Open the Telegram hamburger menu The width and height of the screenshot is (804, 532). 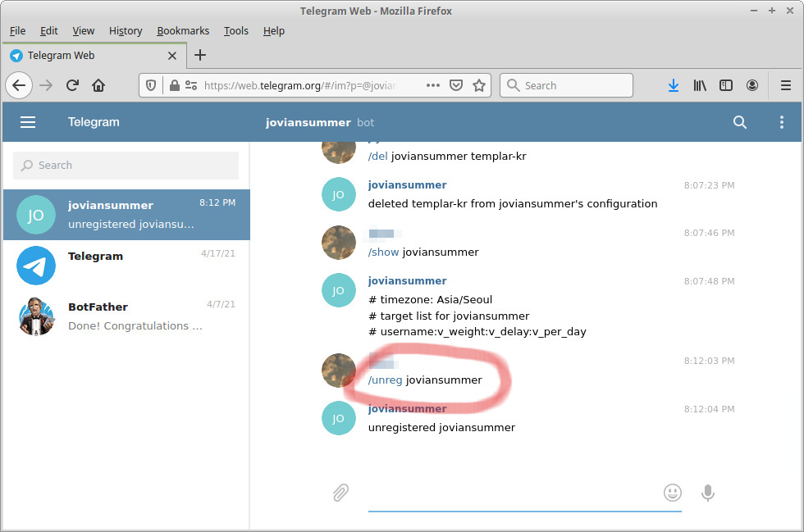click(x=28, y=122)
